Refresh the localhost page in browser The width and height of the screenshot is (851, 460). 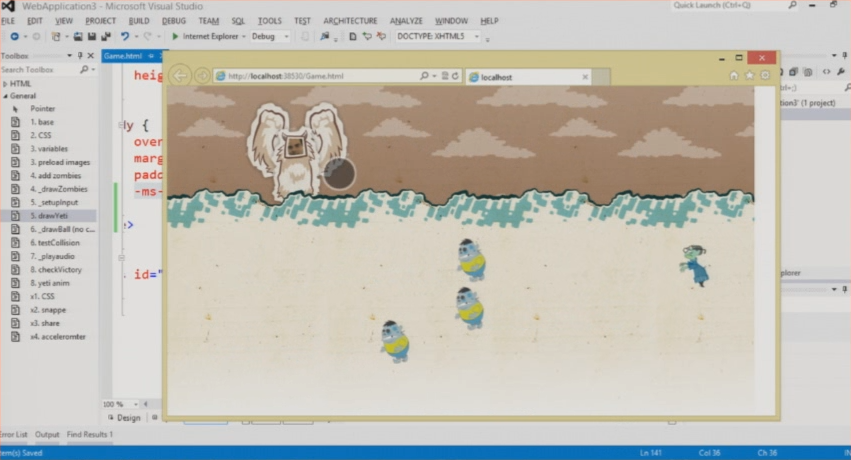[x=455, y=76]
